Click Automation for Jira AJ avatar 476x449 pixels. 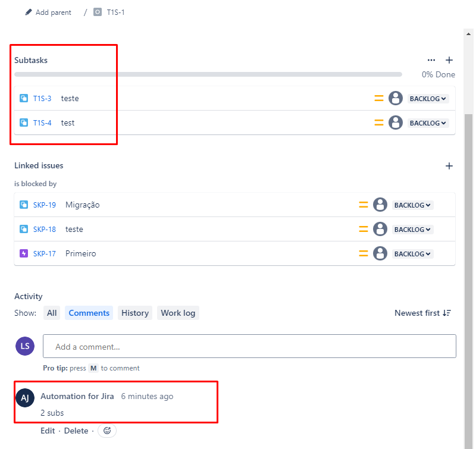pyautogui.click(x=25, y=397)
